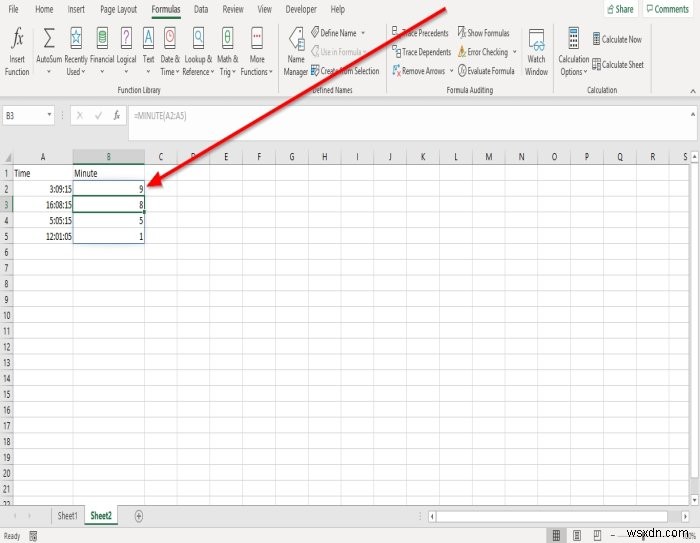
Task: Expand the formula bar
Action: (692, 114)
